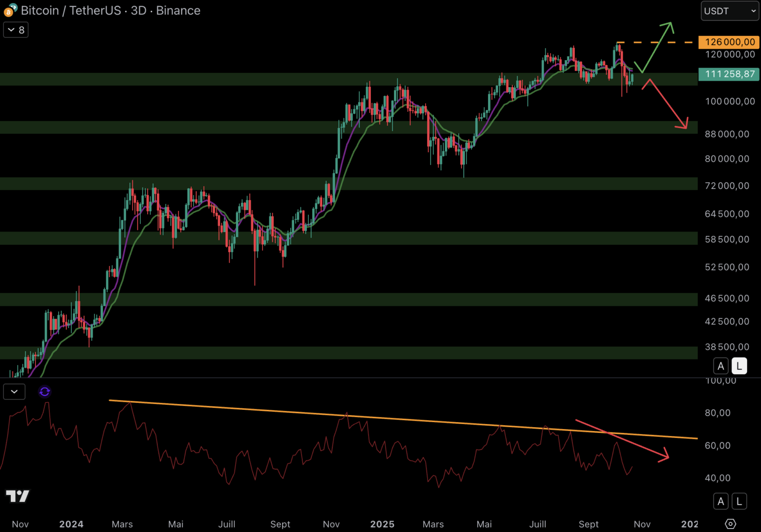Click the 126 000,00 orange price label

pyautogui.click(x=729, y=42)
